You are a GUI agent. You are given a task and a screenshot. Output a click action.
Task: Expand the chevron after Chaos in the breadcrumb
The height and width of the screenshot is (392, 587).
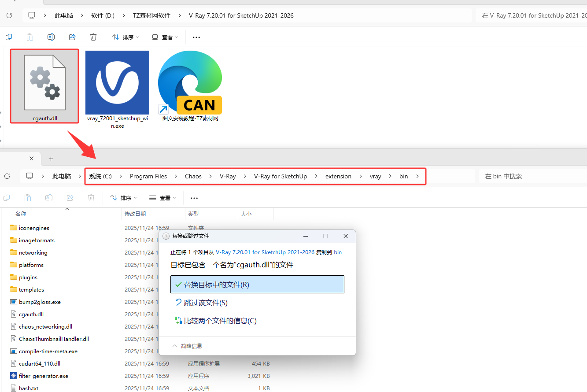210,176
